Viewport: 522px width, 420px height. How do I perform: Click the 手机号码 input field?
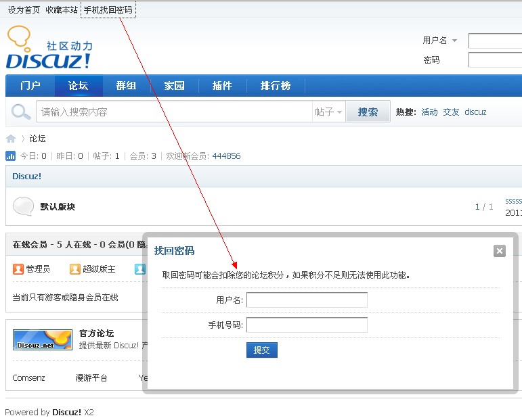(307, 325)
